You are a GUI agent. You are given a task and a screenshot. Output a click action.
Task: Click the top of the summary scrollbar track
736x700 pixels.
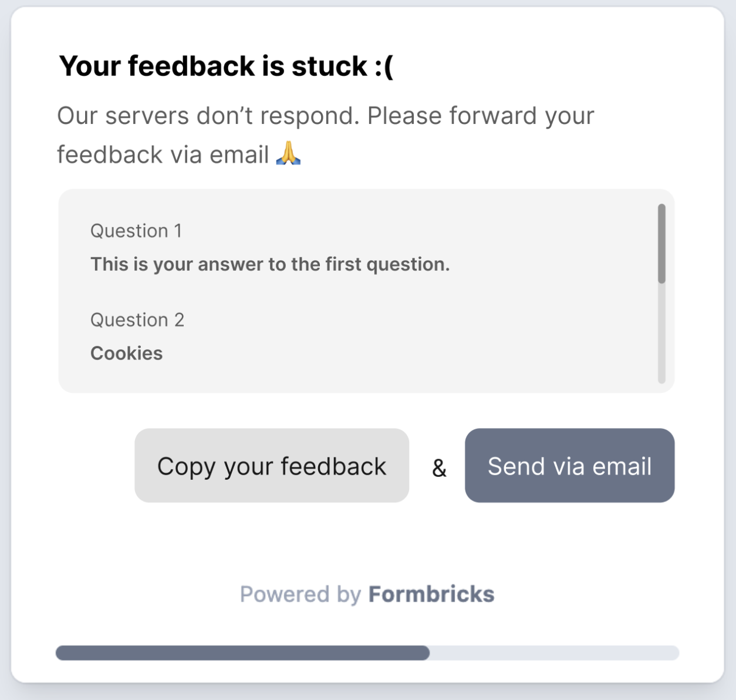(661, 211)
